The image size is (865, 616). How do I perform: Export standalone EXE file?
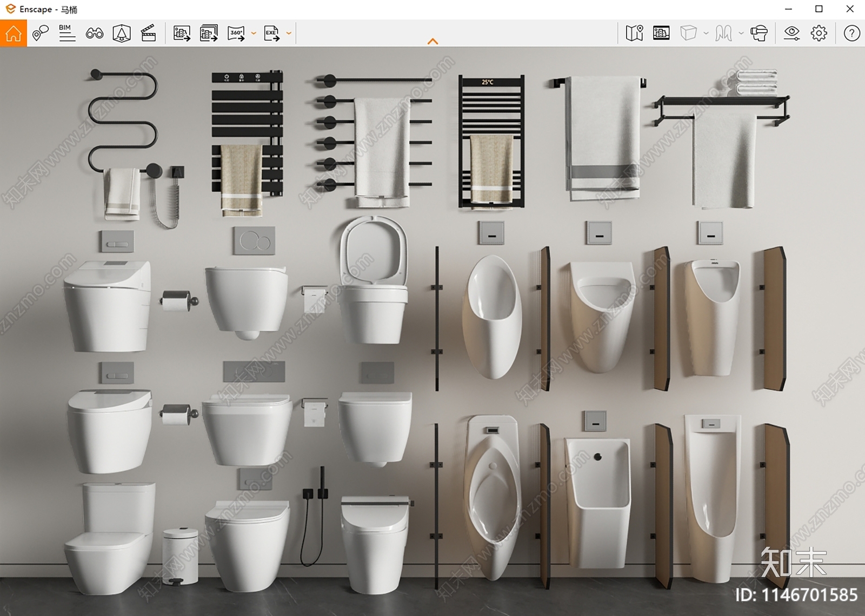[272, 34]
